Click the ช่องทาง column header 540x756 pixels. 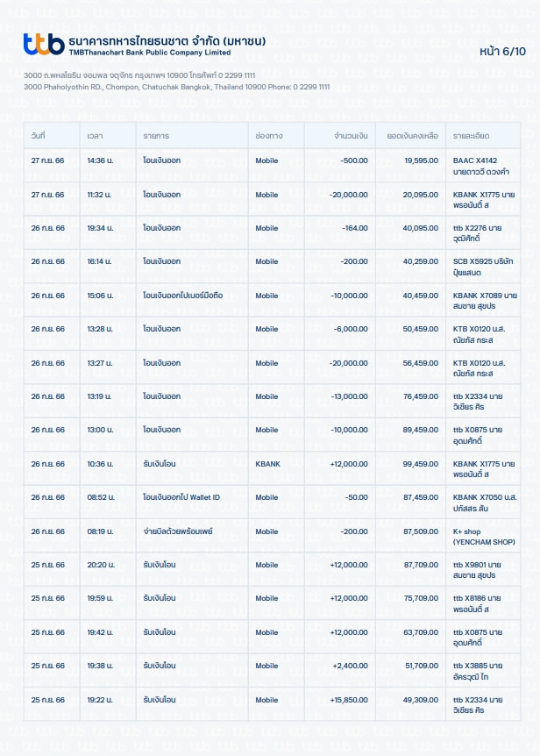pyautogui.click(x=268, y=136)
